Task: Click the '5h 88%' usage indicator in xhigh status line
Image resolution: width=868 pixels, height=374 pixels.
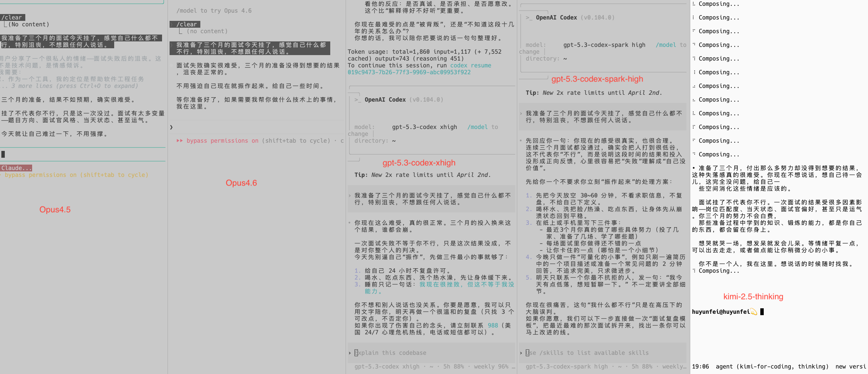Action: [x=453, y=366]
